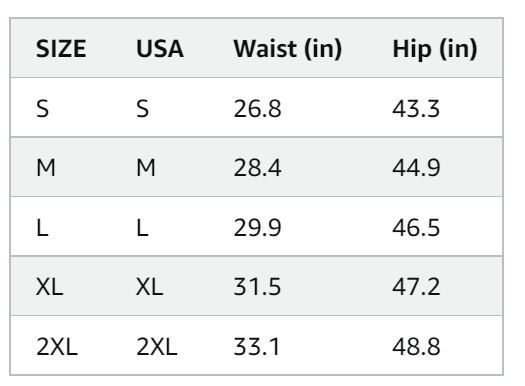The height and width of the screenshot is (386, 525).
Task: Select hip value 48.8
Action: (x=416, y=346)
